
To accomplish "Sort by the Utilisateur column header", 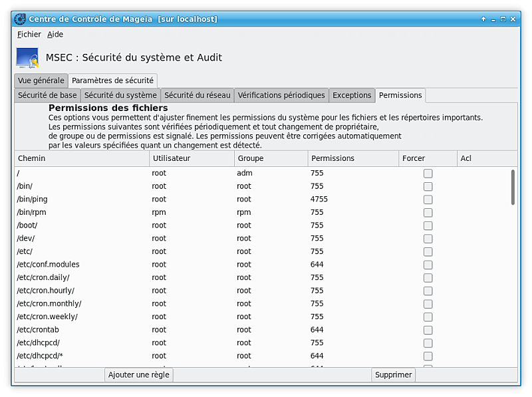I will (x=192, y=158).
